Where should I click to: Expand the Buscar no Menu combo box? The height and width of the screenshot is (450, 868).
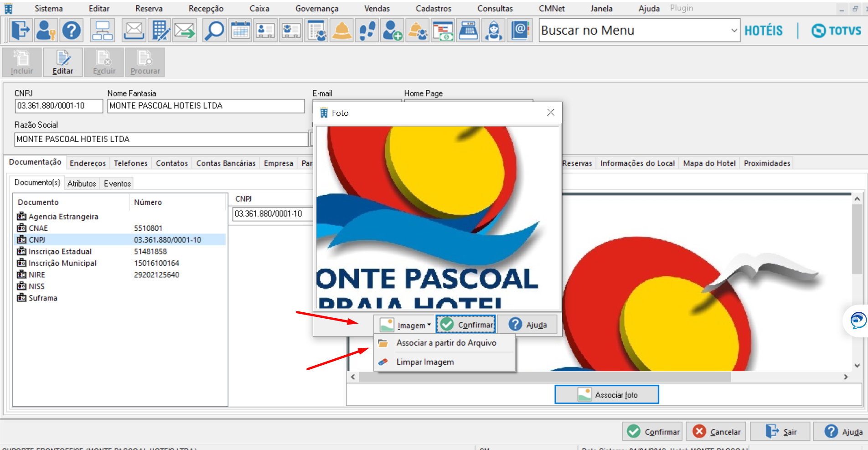click(x=734, y=31)
